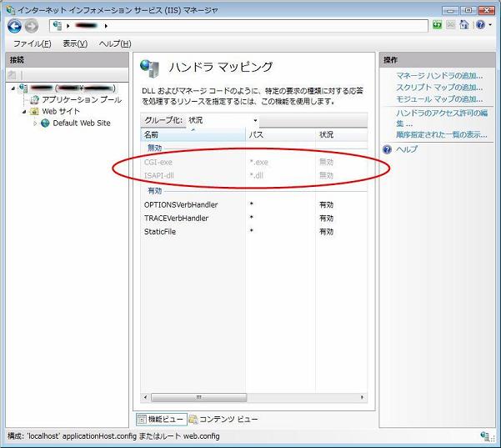This screenshot has width=501, height=448.
Task: Select the OPTIONSVerbHandler row
Action: pos(254,204)
